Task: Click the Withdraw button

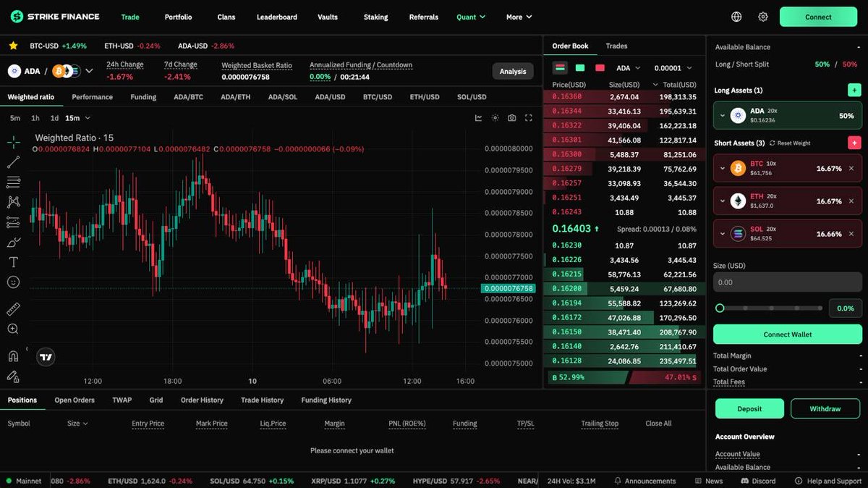Action: click(x=825, y=408)
